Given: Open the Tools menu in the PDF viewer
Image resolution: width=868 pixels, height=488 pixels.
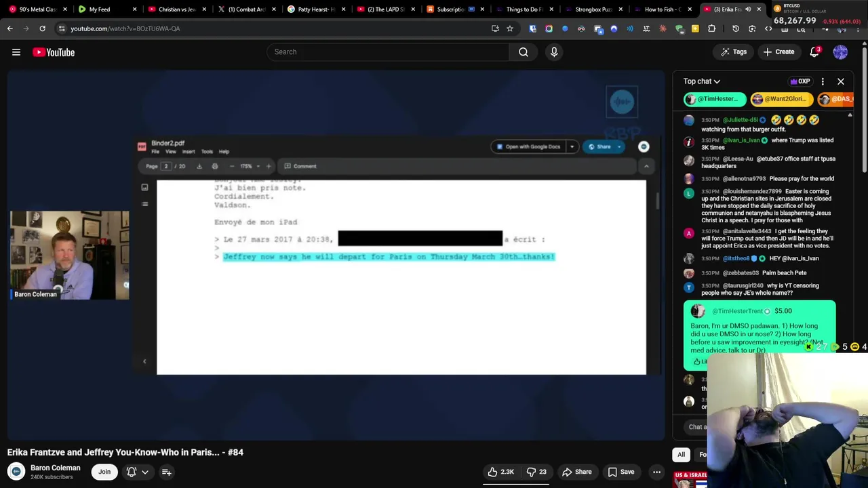Looking at the screenshot, I should click(x=207, y=152).
